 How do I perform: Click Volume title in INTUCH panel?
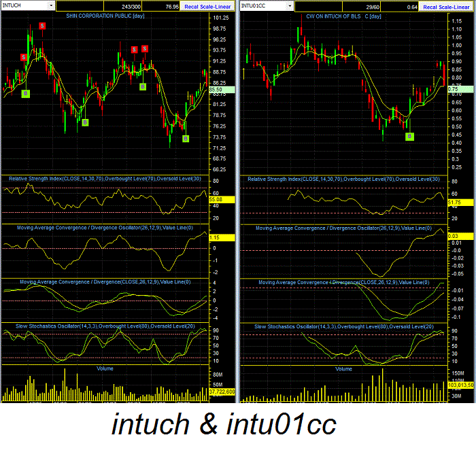coord(105,368)
